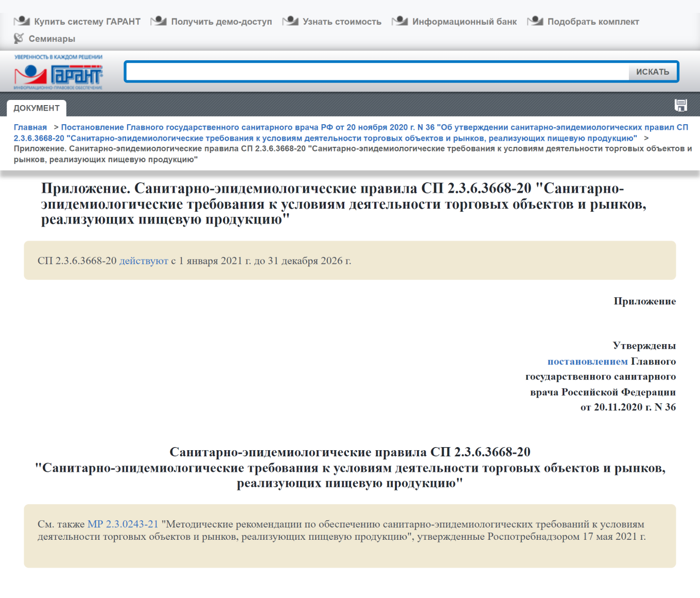Image resolution: width=700 pixels, height=598 pixels.
Task: Open the Постановление N 36 breadcrumb link
Action: [x=351, y=132]
